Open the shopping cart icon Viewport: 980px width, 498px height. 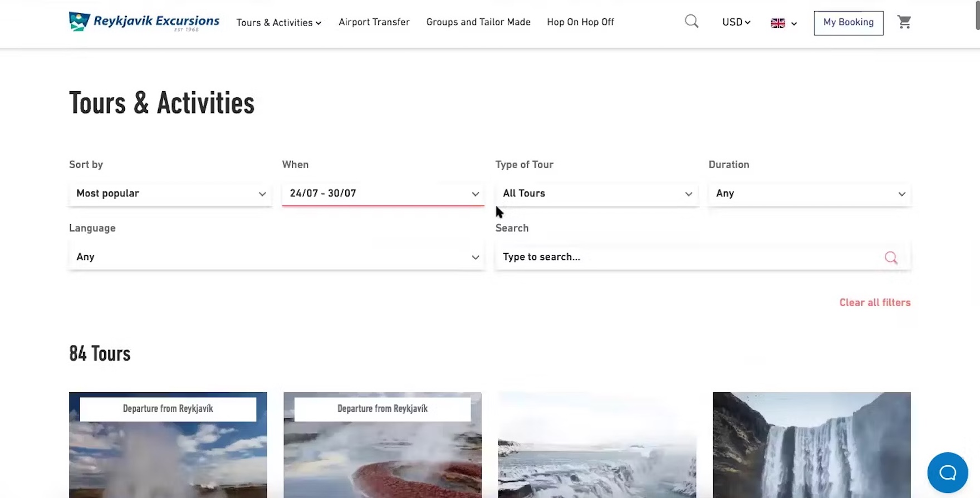(x=904, y=22)
